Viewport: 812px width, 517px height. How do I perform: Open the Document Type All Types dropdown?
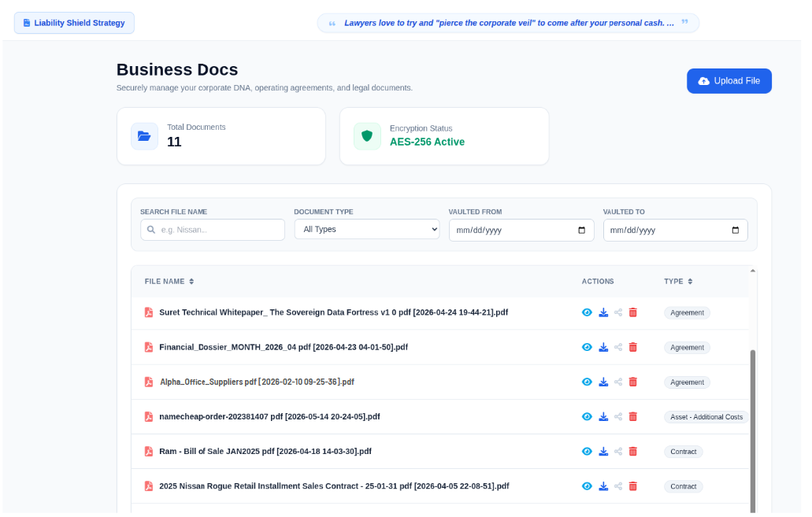coord(367,229)
